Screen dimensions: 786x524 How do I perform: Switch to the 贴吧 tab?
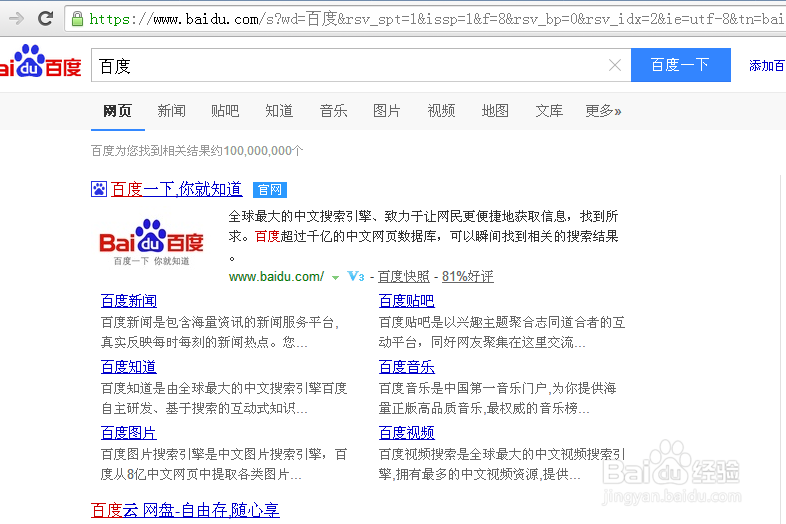coord(225,111)
